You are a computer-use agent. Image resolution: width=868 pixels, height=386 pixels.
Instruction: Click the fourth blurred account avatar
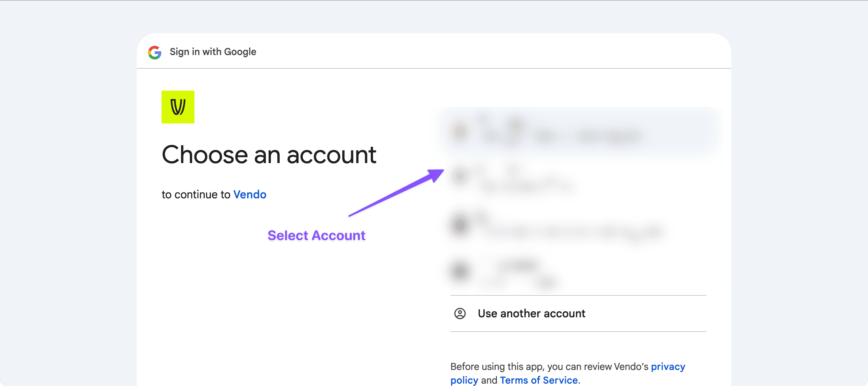(x=460, y=271)
